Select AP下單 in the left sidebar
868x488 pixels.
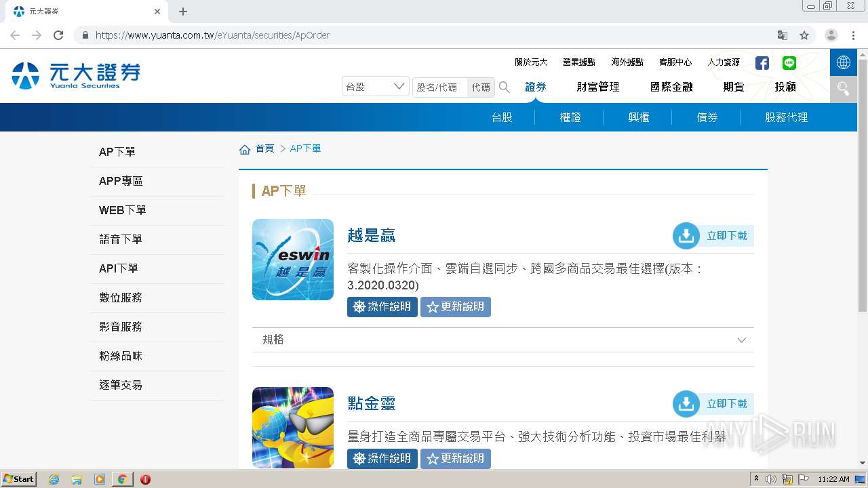pos(157,152)
